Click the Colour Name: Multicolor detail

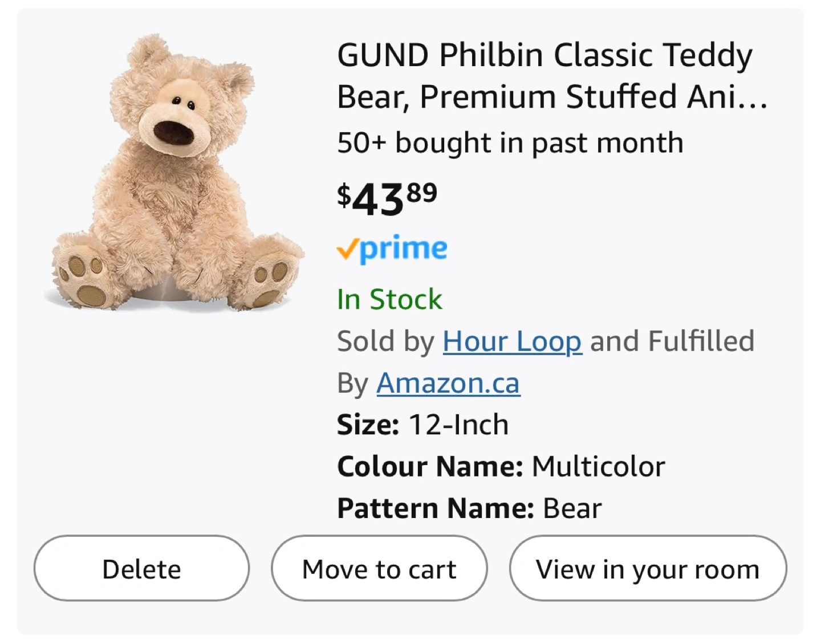pos(501,466)
